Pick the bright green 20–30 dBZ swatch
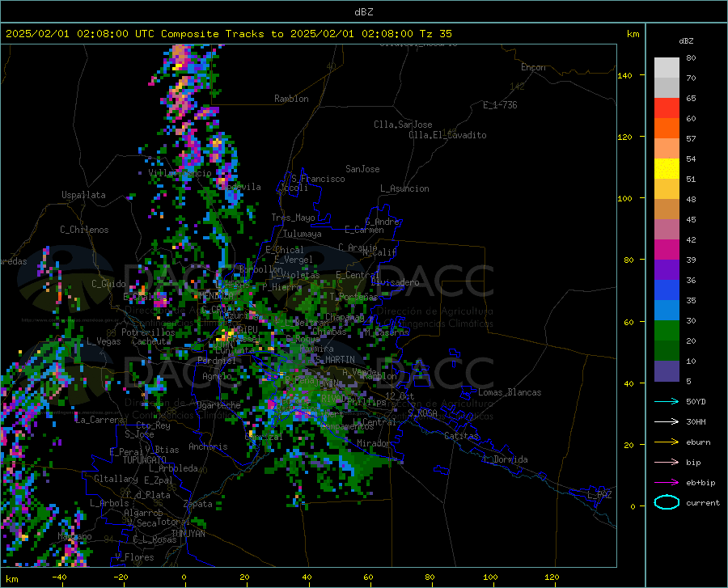This screenshot has height=588, width=728. tap(667, 331)
